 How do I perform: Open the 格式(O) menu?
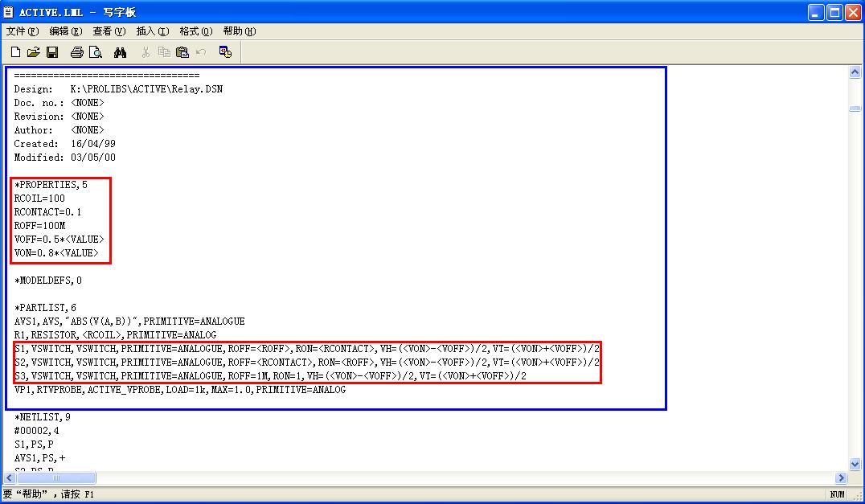coord(196,31)
